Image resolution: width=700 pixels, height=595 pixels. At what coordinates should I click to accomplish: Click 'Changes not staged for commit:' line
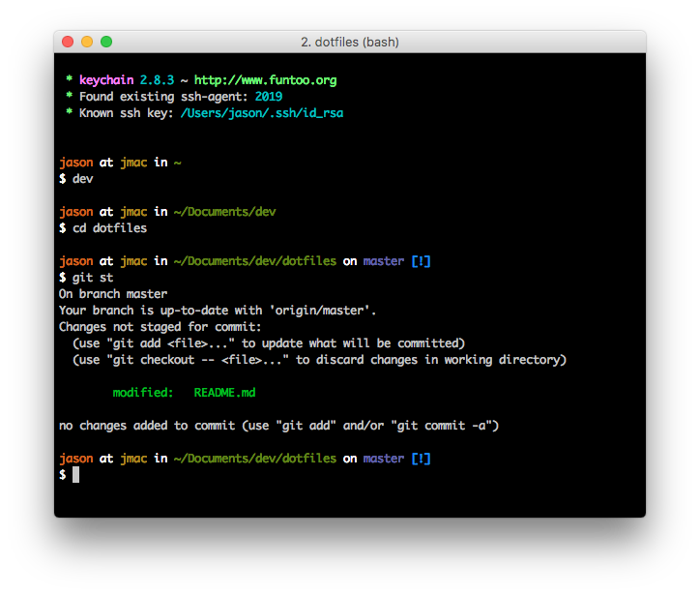point(160,327)
